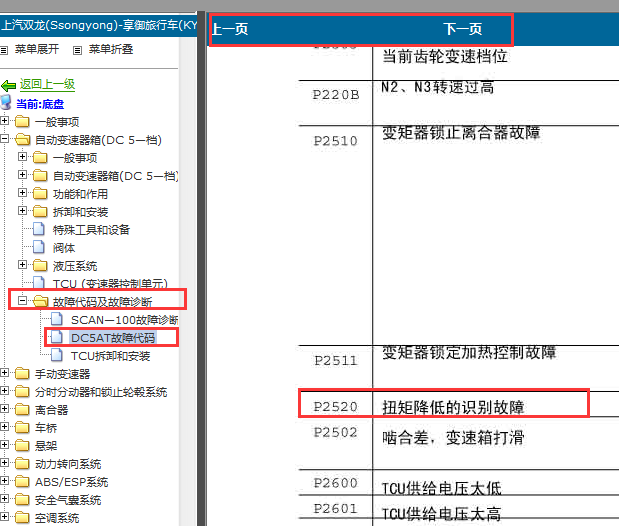Expand ABS/ESP系统 folder node

click(x=4, y=481)
